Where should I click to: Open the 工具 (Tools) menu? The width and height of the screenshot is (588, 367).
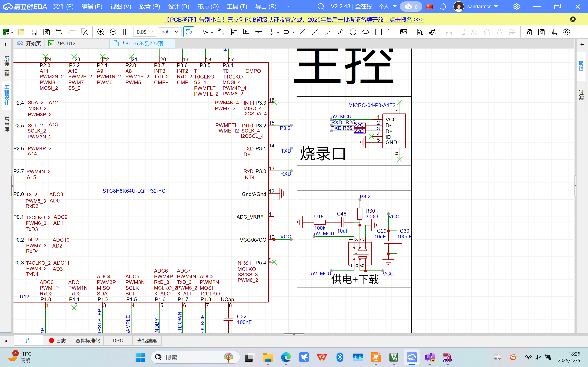(237, 7)
